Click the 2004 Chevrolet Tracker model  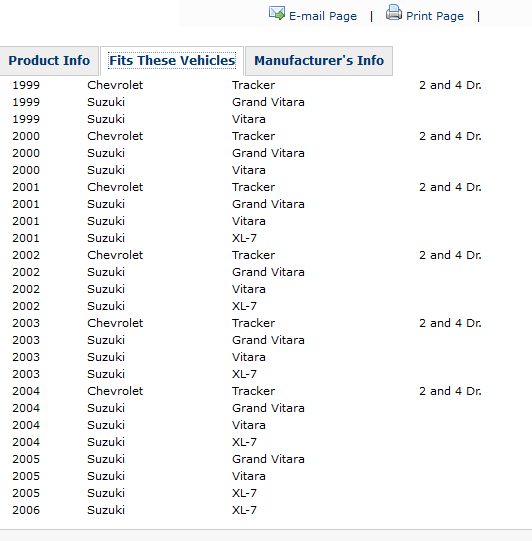coord(253,391)
